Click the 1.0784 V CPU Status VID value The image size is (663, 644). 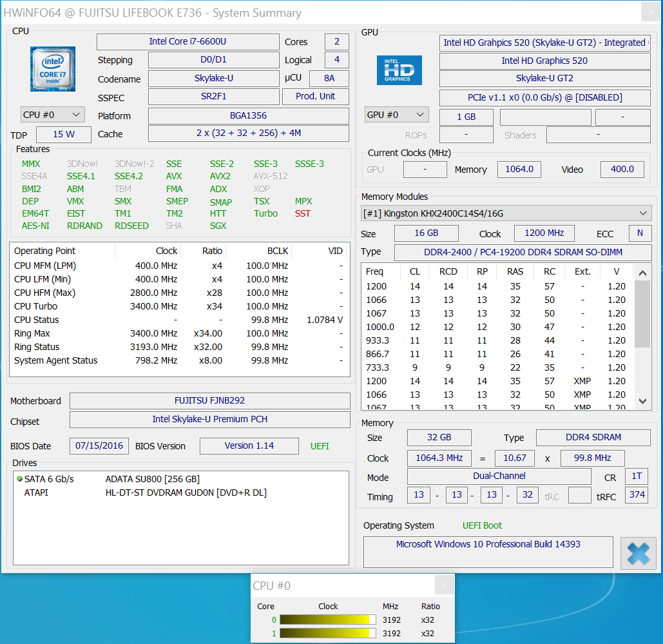325,320
